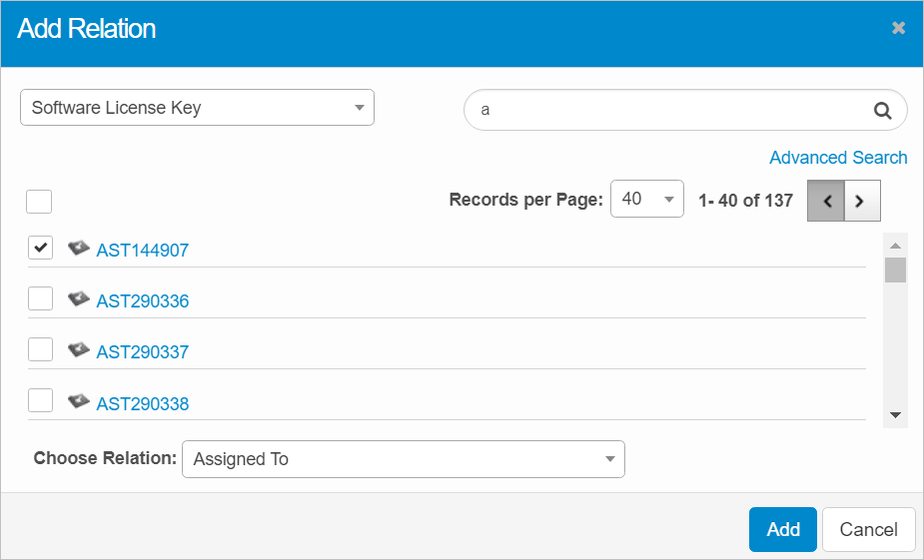This screenshot has width=924, height=560.
Task: Go to the next page of records
Action: pos(862,201)
